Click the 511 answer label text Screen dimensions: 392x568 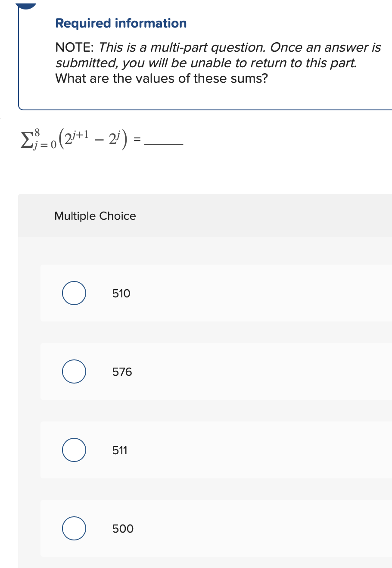[x=120, y=450]
